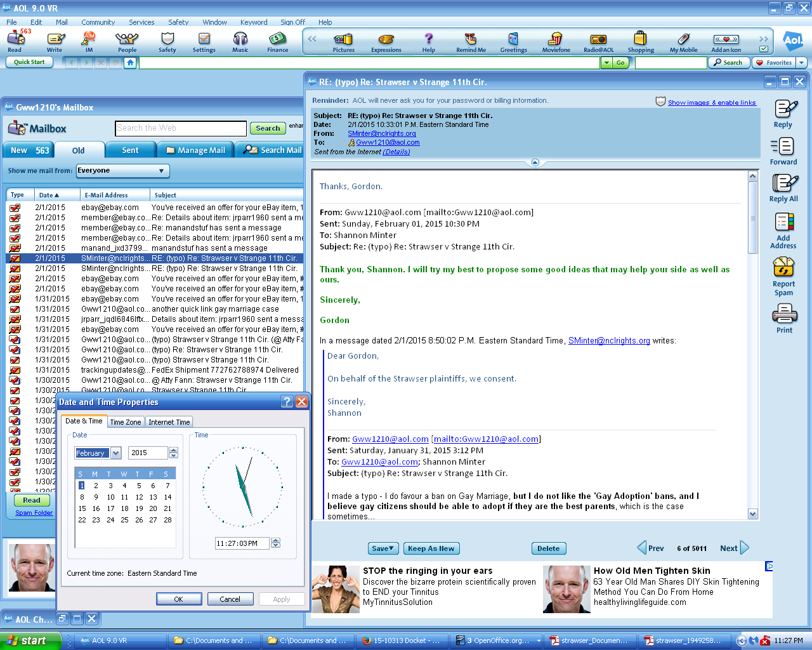Click the Spam Folder link

click(x=34, y=513)
